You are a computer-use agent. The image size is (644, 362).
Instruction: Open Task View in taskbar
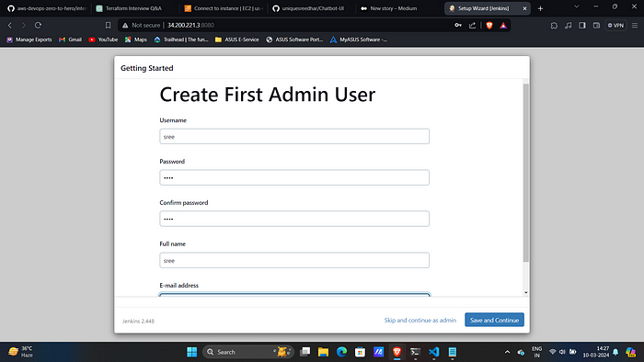tap(305, 352)
